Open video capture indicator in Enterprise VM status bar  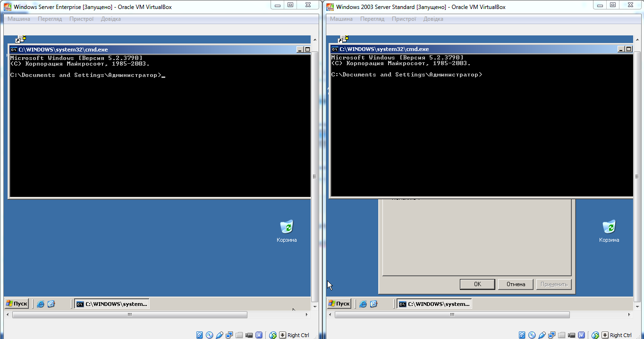click(249, 335)
